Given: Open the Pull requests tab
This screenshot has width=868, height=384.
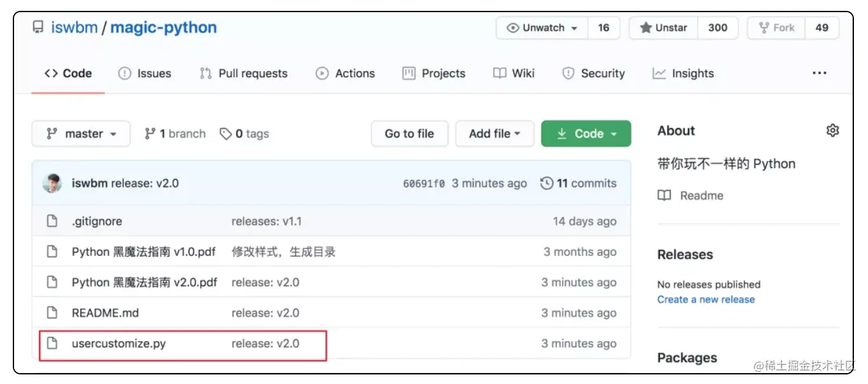Looking at the screenshot, I should click(244, 74).
